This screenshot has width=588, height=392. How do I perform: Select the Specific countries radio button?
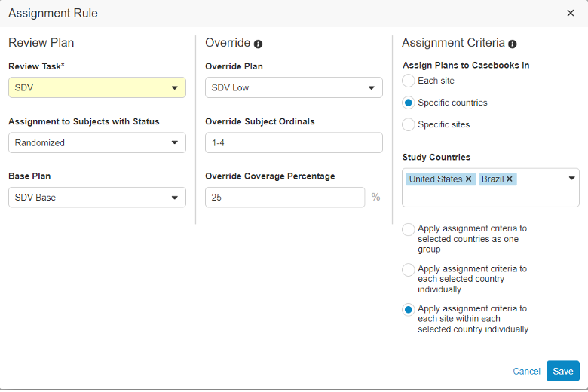(409, 103)
